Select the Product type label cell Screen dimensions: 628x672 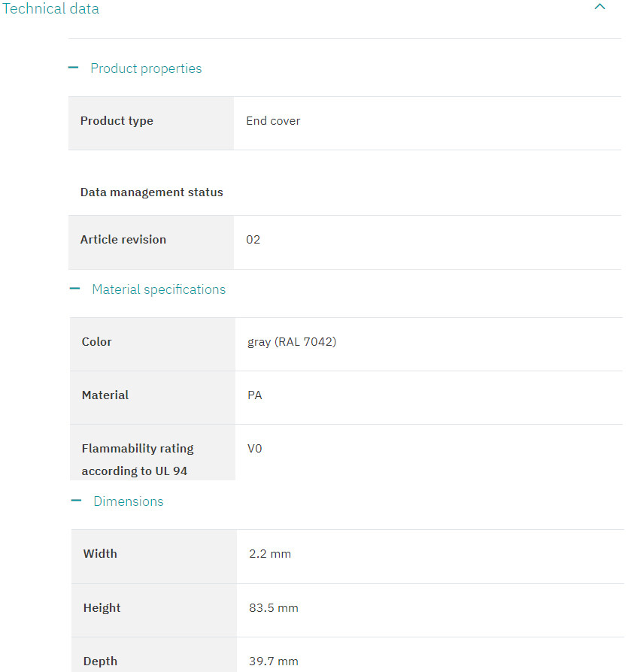[x=151, y=123]
